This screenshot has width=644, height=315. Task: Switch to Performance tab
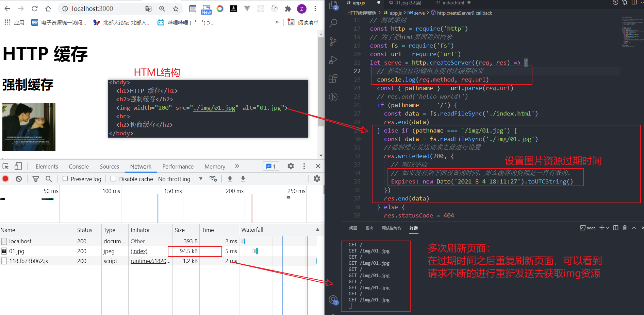pos(178,167)
